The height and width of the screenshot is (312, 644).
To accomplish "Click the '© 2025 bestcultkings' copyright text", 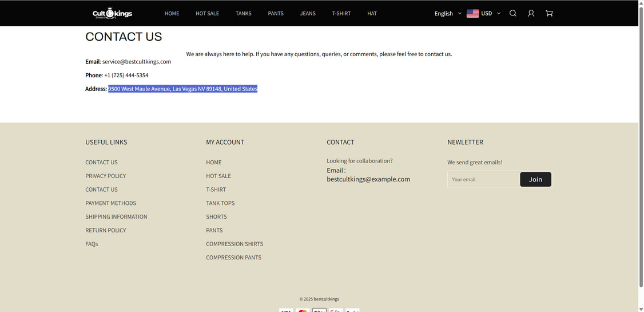I will [319, 299].
